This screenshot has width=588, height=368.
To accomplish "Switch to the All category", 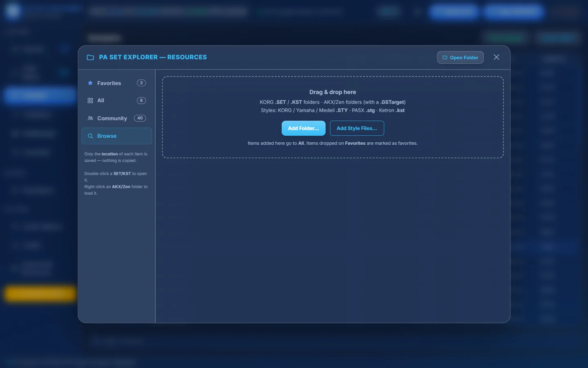I will 116,101.
